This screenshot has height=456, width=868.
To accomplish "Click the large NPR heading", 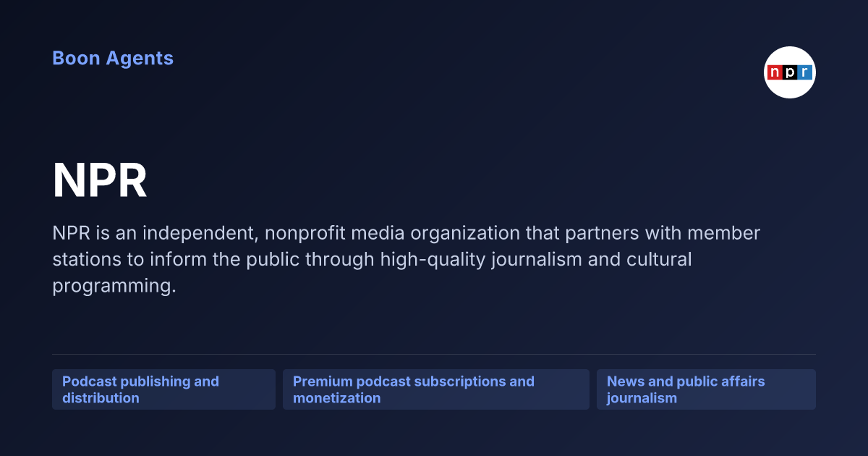I will click(100, 181).
